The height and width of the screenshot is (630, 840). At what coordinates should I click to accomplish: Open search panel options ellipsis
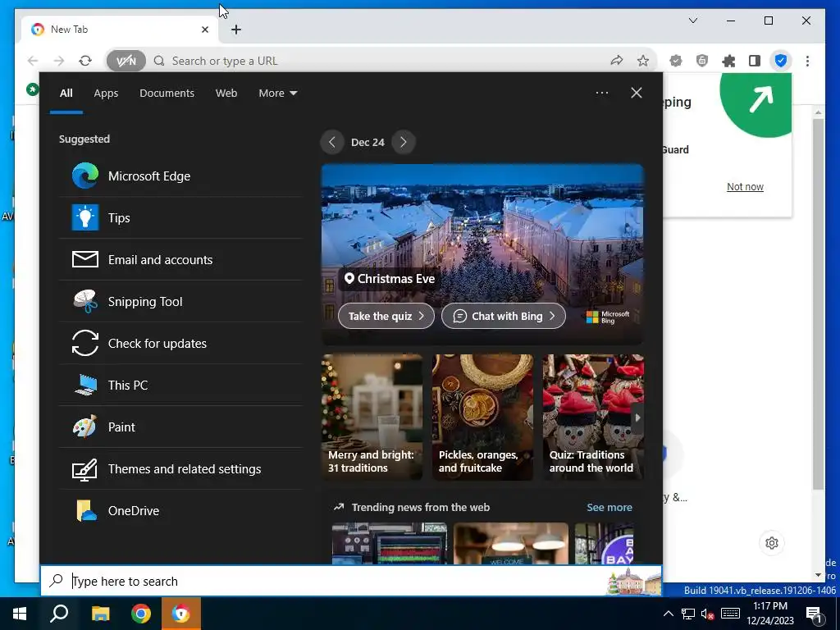point(602,93)
